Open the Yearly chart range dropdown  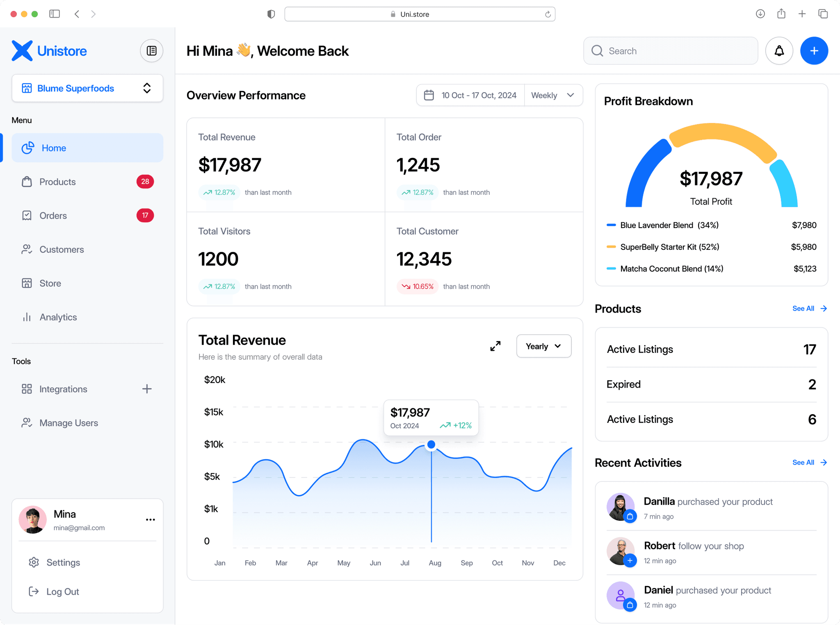pyautogui.click(x=544, y=346)
